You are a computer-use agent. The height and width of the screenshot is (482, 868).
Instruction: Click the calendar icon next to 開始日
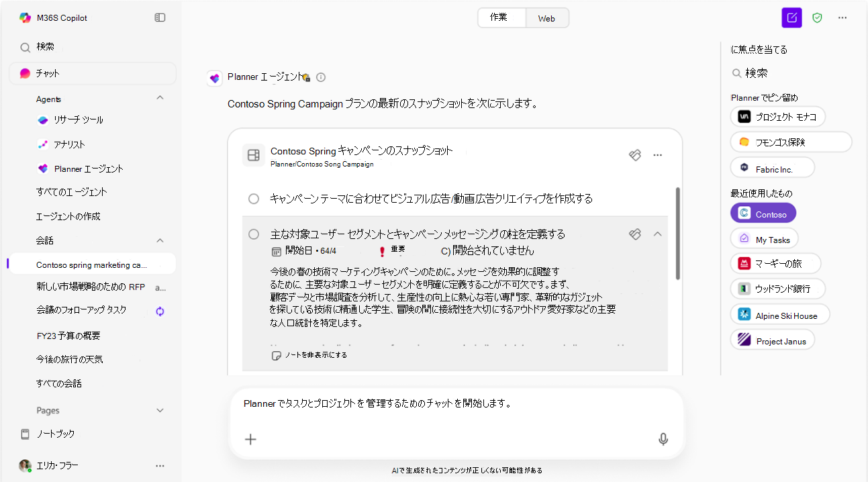(x=276, y=251)
